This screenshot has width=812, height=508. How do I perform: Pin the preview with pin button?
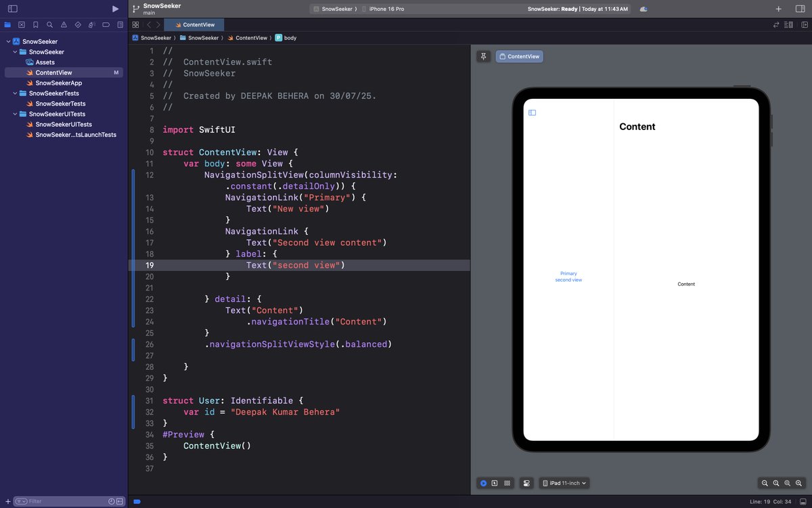[x=483, y=56]
